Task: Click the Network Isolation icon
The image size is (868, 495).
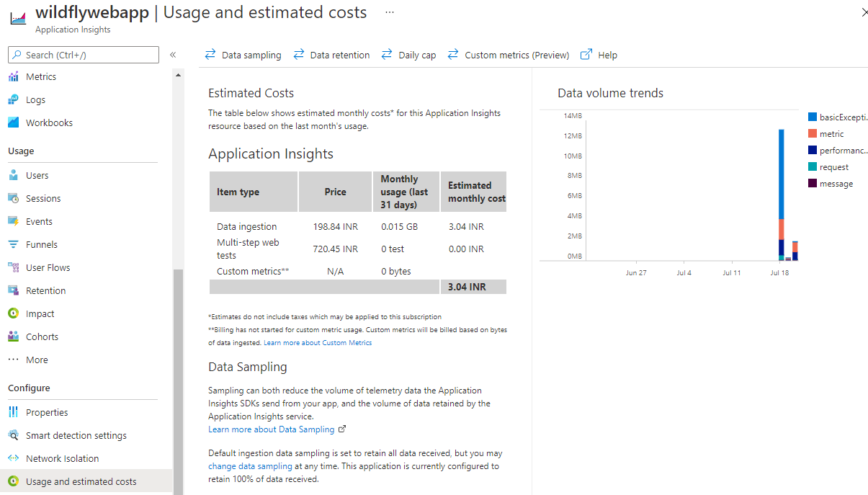Action: tap(14, 459)
